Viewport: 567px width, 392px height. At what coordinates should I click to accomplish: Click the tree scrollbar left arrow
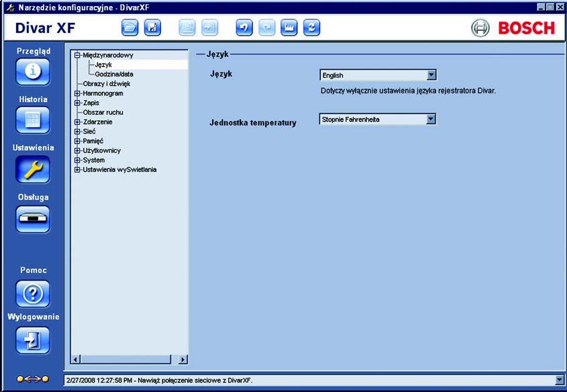(x=76, y=360)
